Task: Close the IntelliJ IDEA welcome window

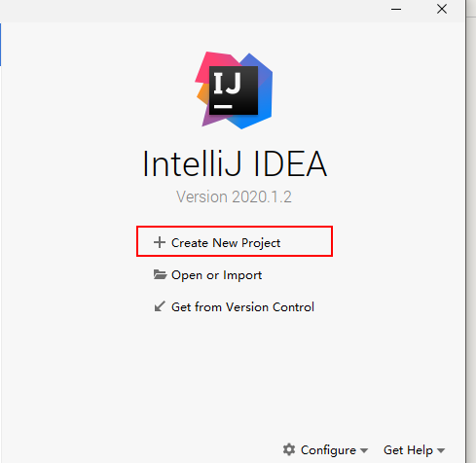Action: 442,9
